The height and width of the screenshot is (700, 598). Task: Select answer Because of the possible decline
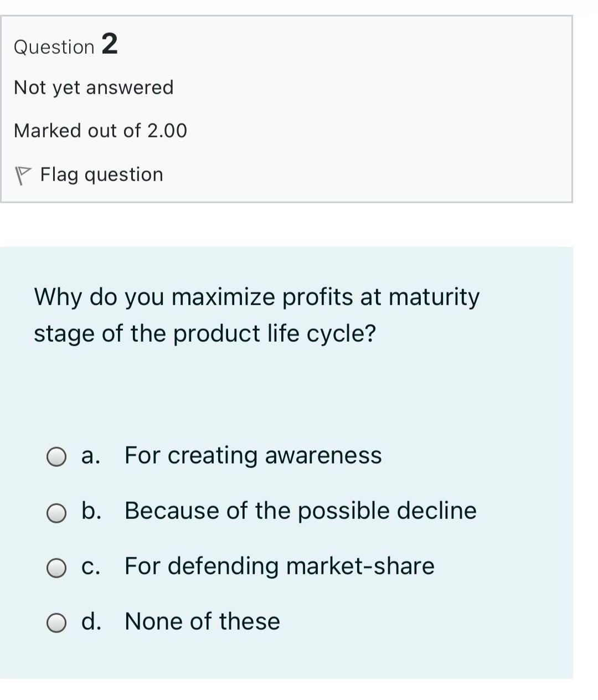[x=300, y=511]
